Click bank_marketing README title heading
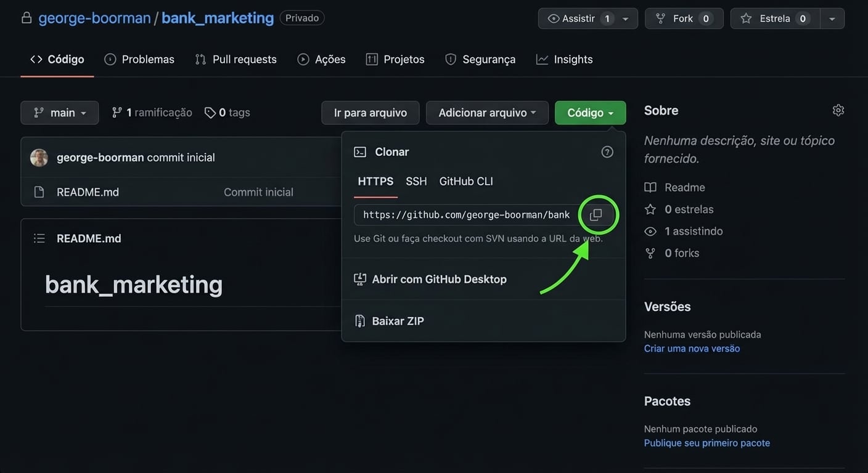Screen dimensions: 868x473 [134, 285]
